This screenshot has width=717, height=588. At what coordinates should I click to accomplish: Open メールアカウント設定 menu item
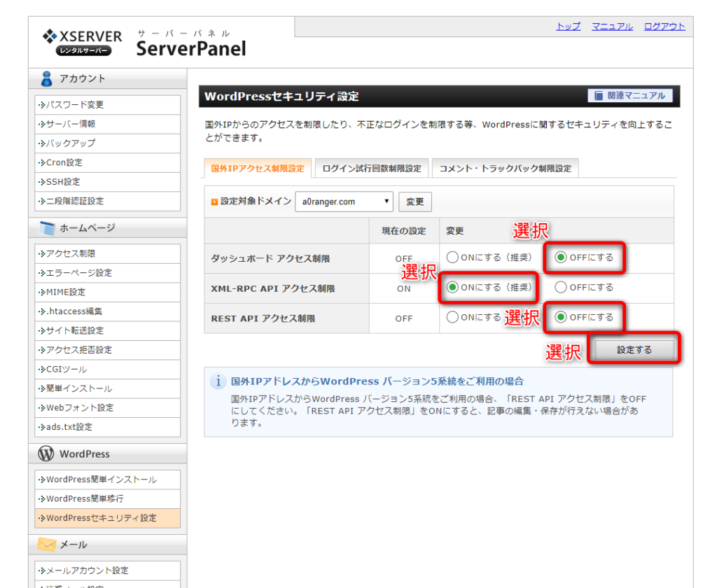point(107,570)
